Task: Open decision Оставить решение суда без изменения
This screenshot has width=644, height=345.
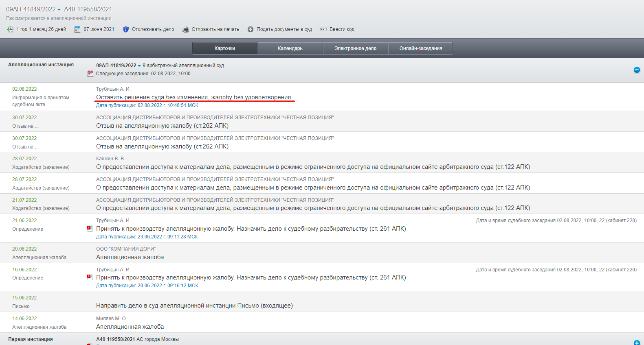Action: point(193,97)
